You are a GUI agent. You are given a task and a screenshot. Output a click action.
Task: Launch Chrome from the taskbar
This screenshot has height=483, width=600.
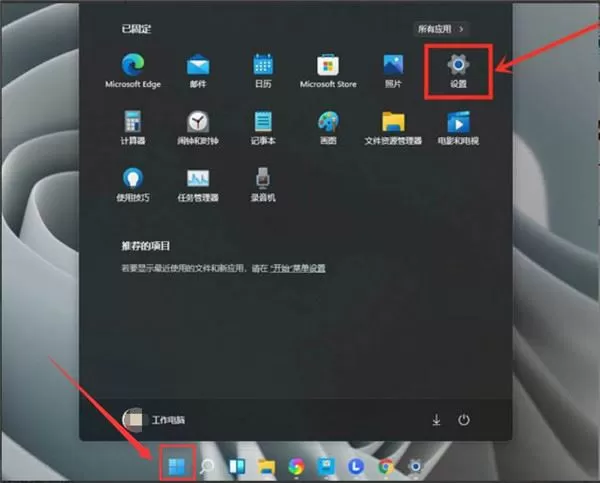pos(386,467)
